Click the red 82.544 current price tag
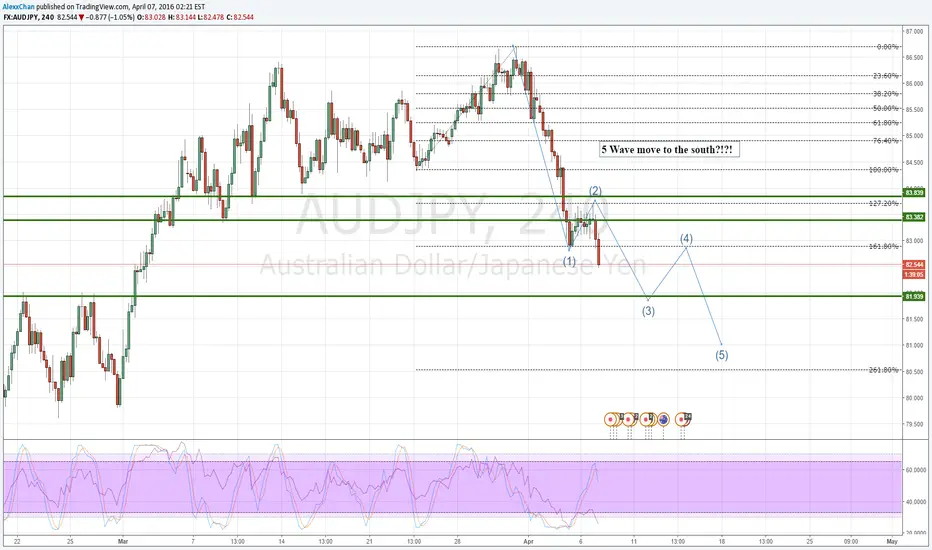Screen dimensions: 932x550 click(x=914, y=265)
